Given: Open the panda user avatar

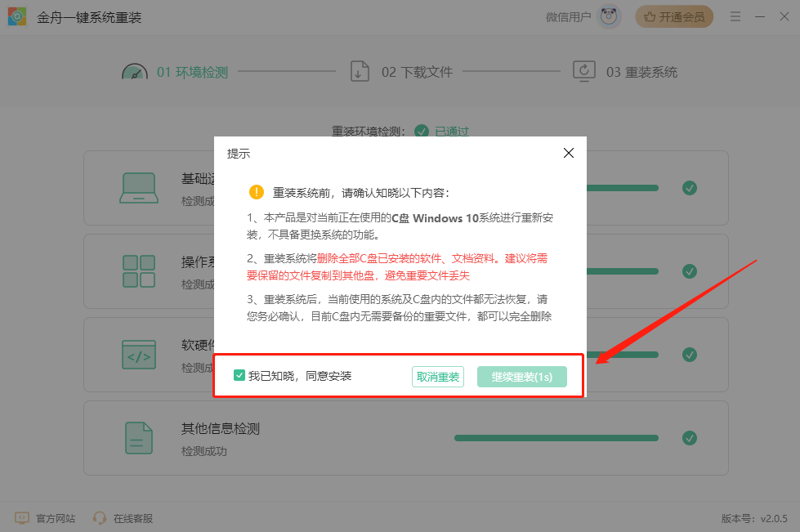Looking at the screenshot, I should coord(608,17).
